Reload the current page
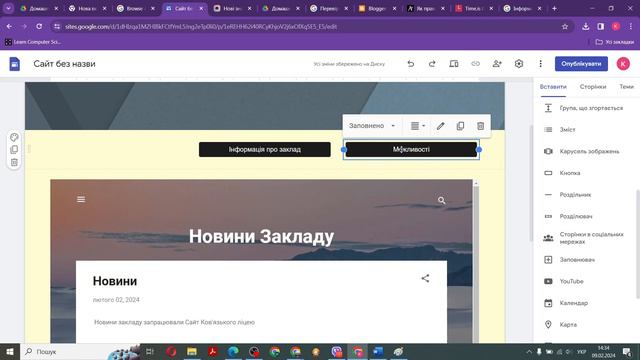The image size is (640, 360). [39, 27]
